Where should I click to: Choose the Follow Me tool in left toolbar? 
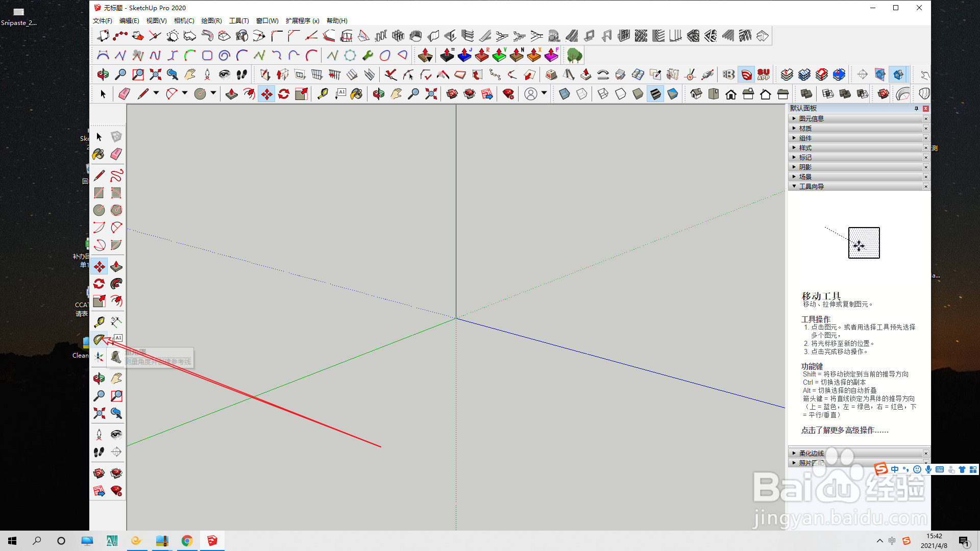point(116,284)
